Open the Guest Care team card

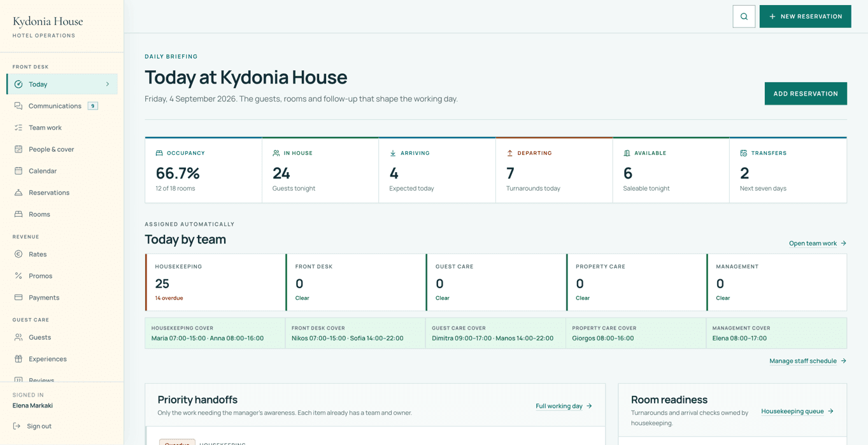496,282
